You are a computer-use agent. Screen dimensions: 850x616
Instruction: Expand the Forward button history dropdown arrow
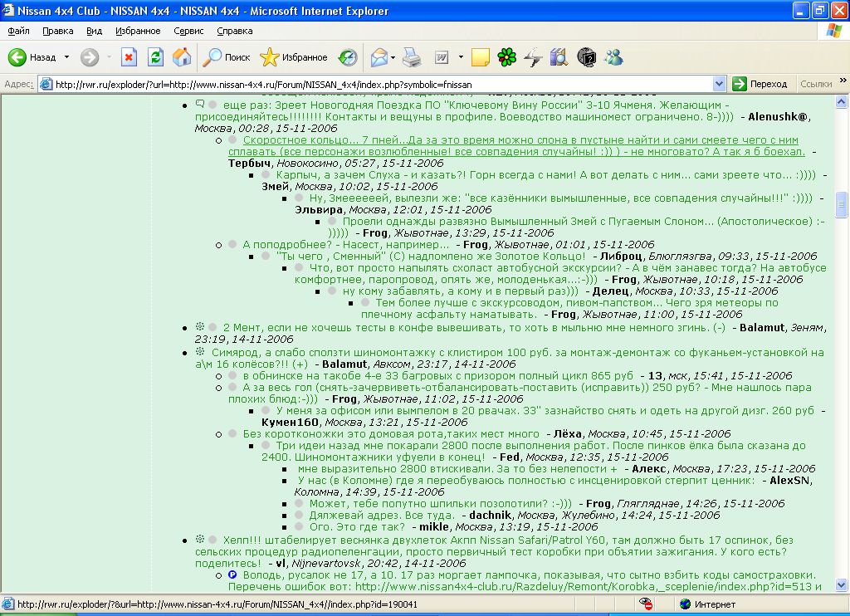point(109,57)
